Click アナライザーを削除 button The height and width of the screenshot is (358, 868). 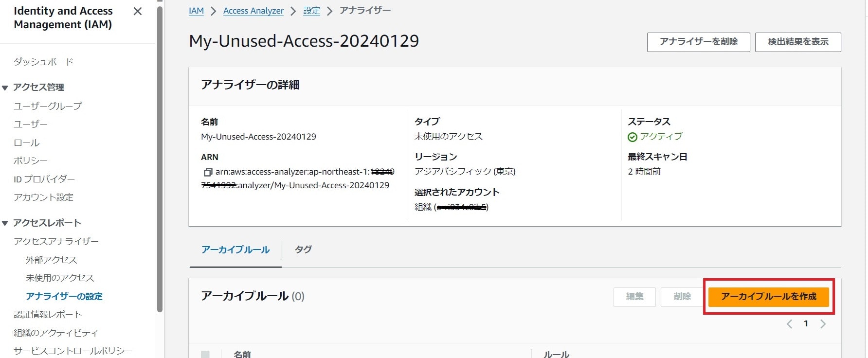(x=699, y=42)
